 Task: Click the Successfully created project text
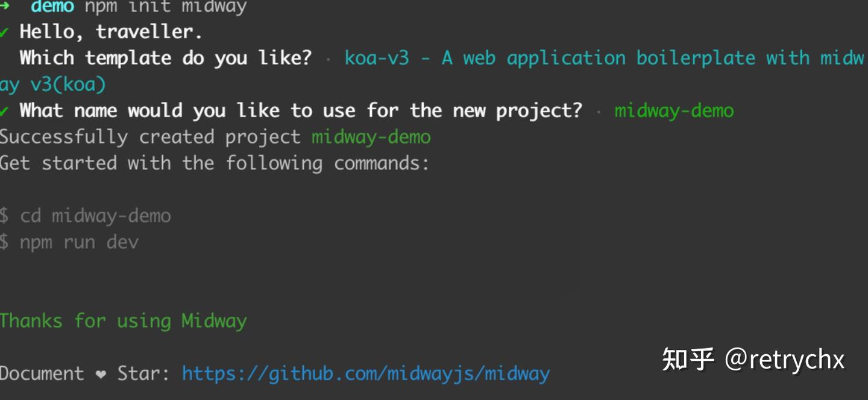click(150, 137)
